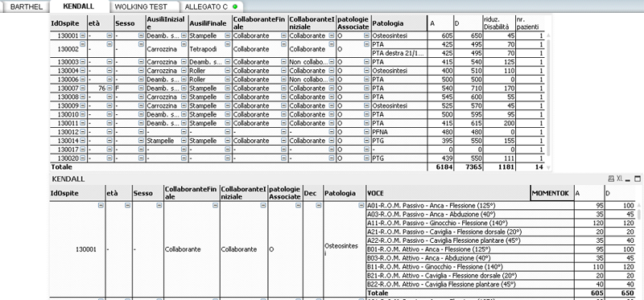Collapse Osteosintesi Patologia in lower KENDALL chart

(x=361, y=206)
